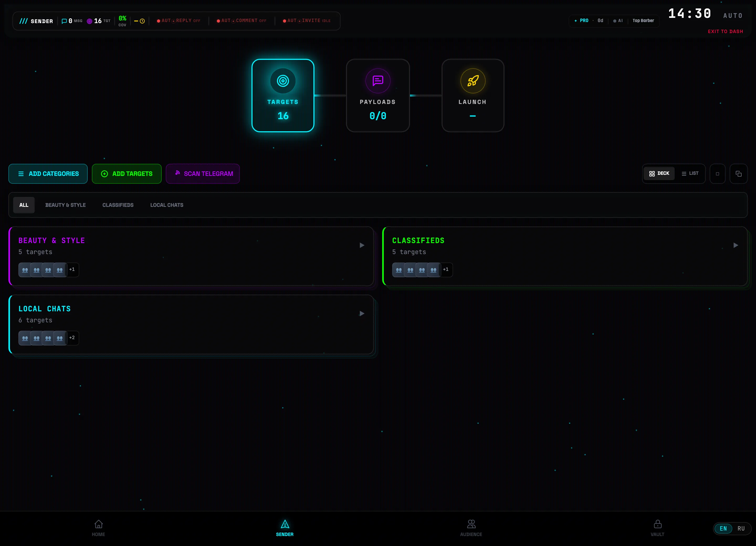Image resolution: width=756 pixels, height=546 pixels.
Task: Click the triple-slash SENDER logo
Action: [x=36, y=21]
